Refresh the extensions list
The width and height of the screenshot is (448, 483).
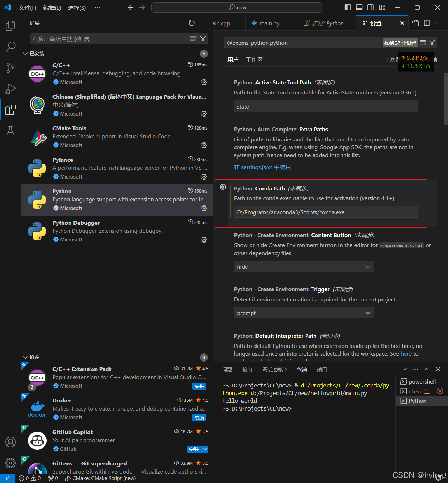click(x=191, y=23)
